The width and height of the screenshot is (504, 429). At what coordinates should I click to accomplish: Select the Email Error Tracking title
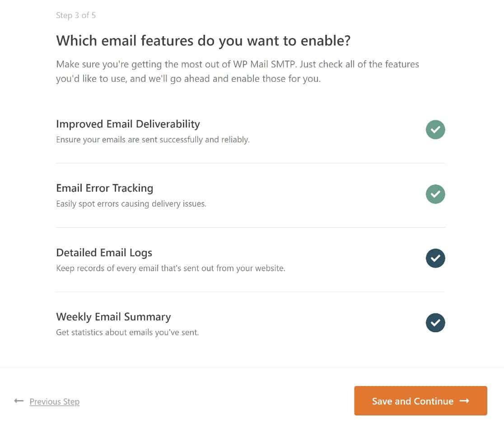coord(104,188)
